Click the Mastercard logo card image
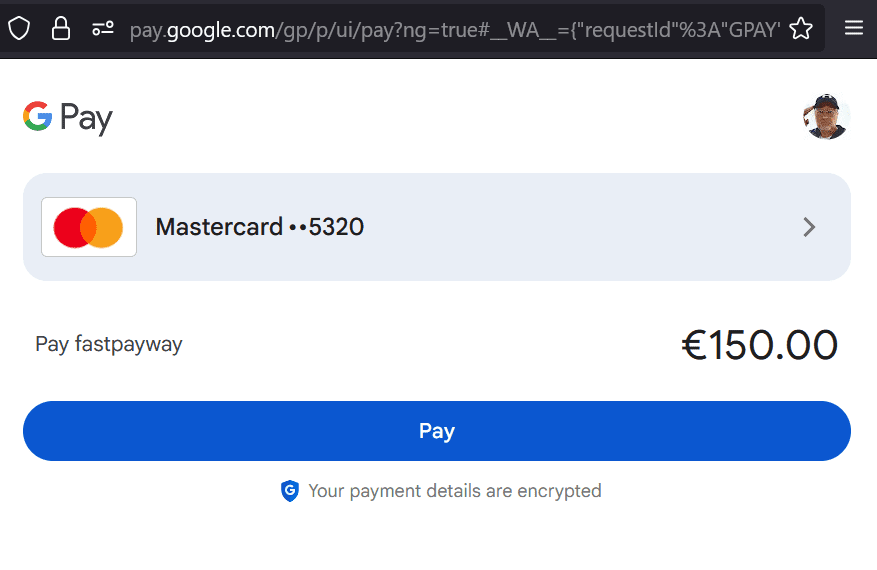Screen dimensions: 877x570 [89, 227]
